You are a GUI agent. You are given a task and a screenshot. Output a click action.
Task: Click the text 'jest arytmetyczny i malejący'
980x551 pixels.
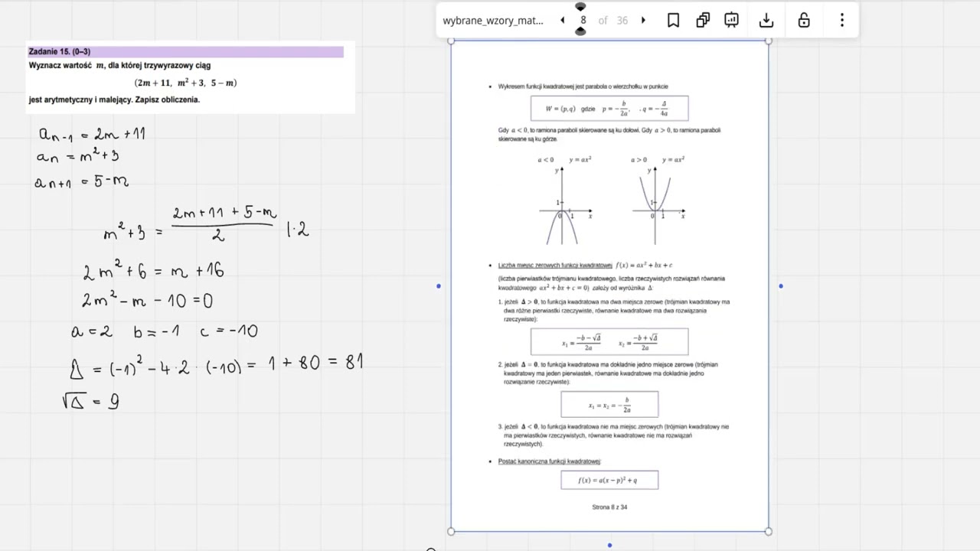click(x=80, y=99)
